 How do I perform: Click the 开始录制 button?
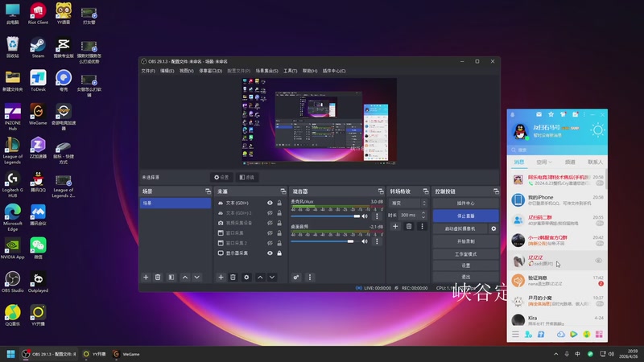point(466,241)
